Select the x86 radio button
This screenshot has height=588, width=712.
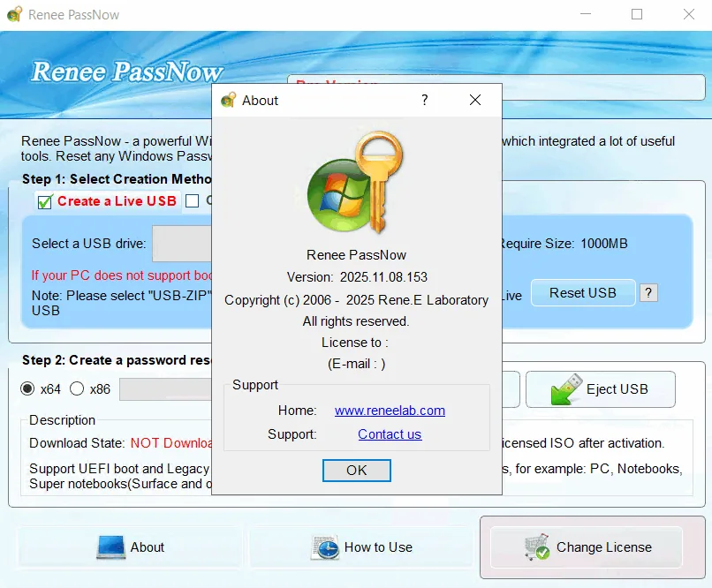[77, 388]
